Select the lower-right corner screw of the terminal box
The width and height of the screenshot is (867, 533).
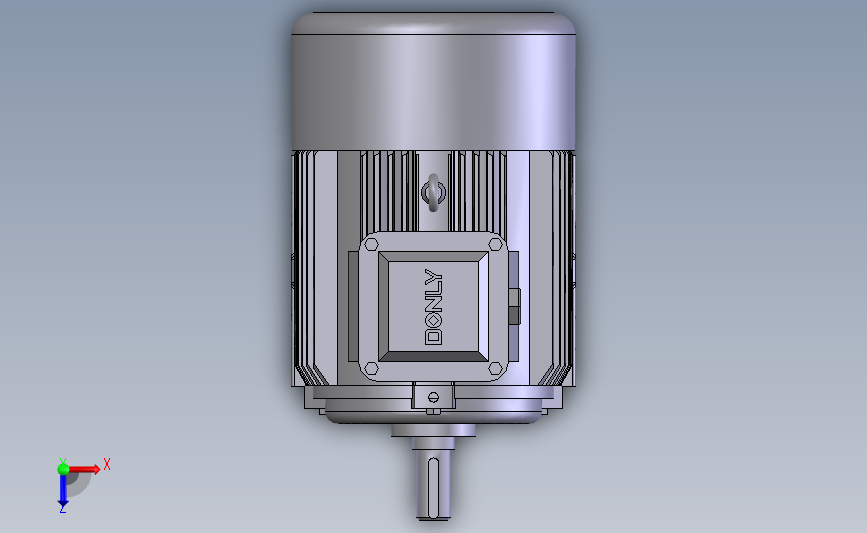point(495,368)
